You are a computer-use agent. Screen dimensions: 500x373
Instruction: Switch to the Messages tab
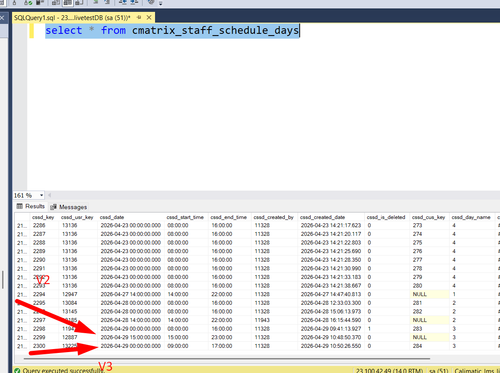(x=69, y=207)
